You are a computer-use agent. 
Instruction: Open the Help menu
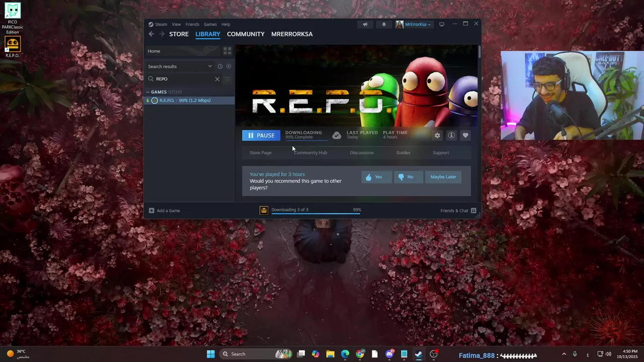pos(226,24)
